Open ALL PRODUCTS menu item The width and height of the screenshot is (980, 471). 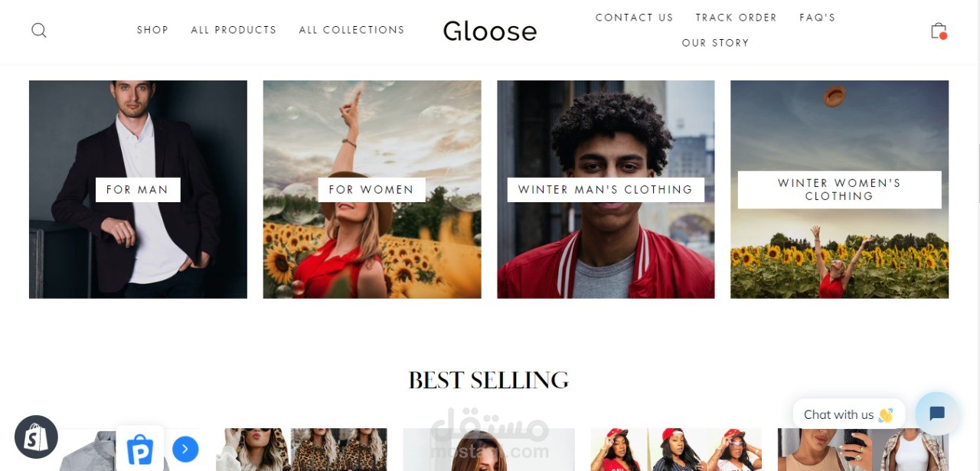234,30
